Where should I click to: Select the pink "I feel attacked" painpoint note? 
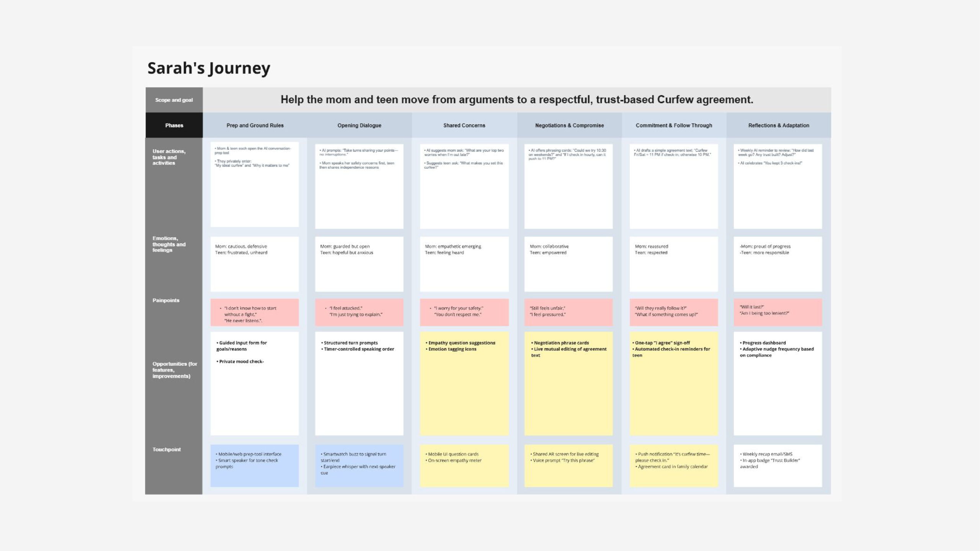point(359,312)
